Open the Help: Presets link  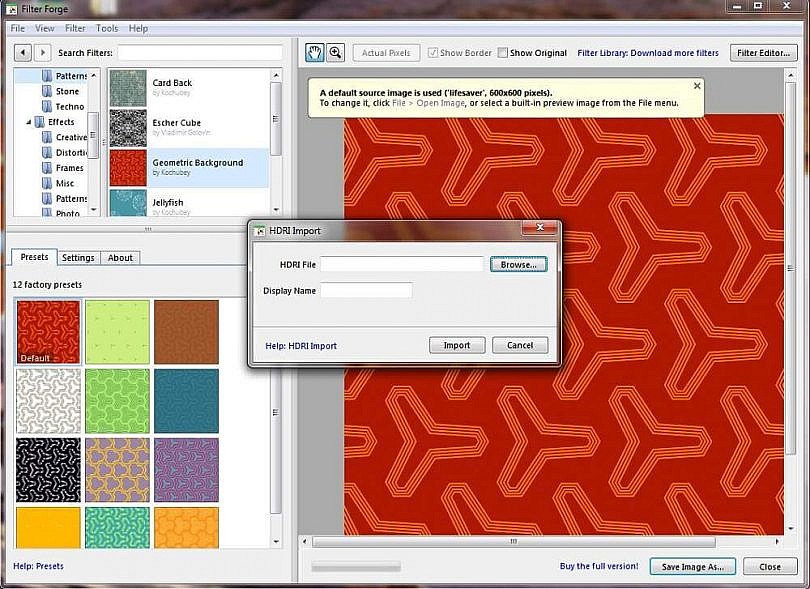click(x=38, y=566)
